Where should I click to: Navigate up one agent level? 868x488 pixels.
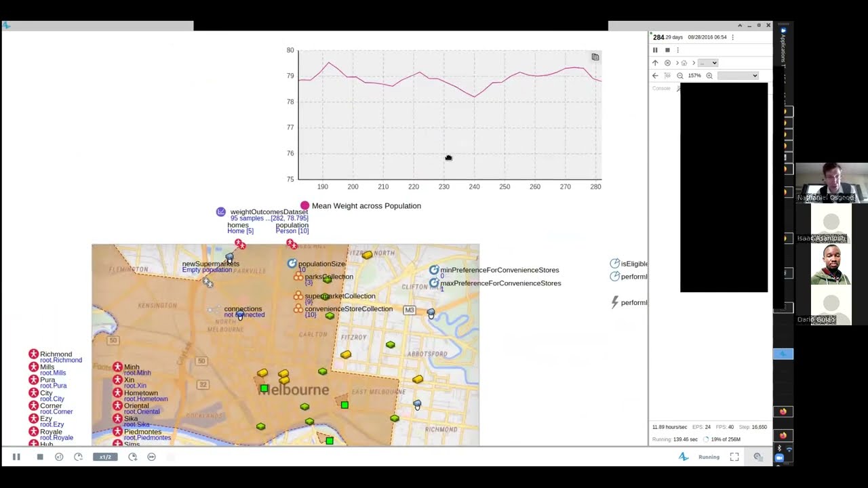coord(655,63)
